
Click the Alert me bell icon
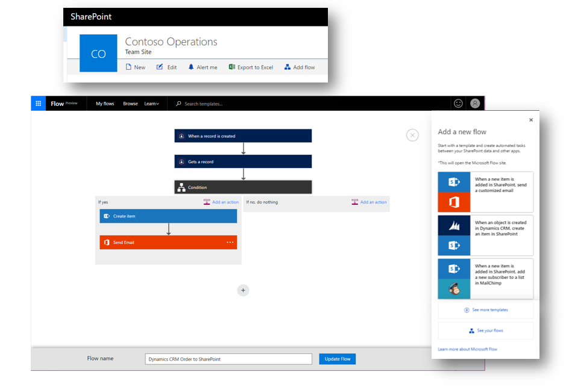(x=192, y=67)
